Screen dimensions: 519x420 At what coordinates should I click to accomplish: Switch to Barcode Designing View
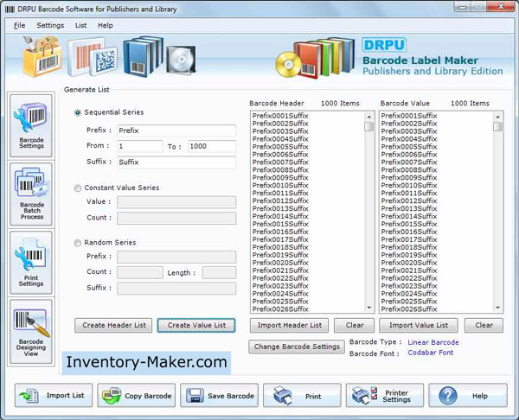click(31, 331)
